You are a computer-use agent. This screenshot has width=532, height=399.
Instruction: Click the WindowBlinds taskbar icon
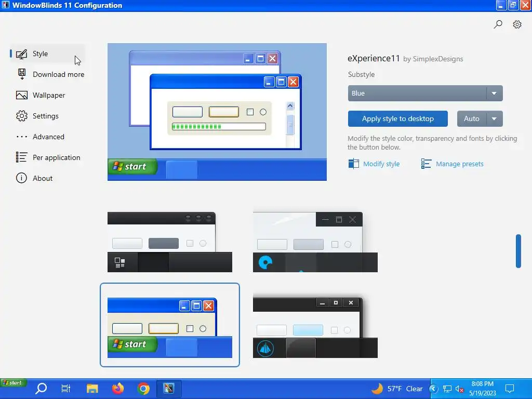[x=169, y=389]
